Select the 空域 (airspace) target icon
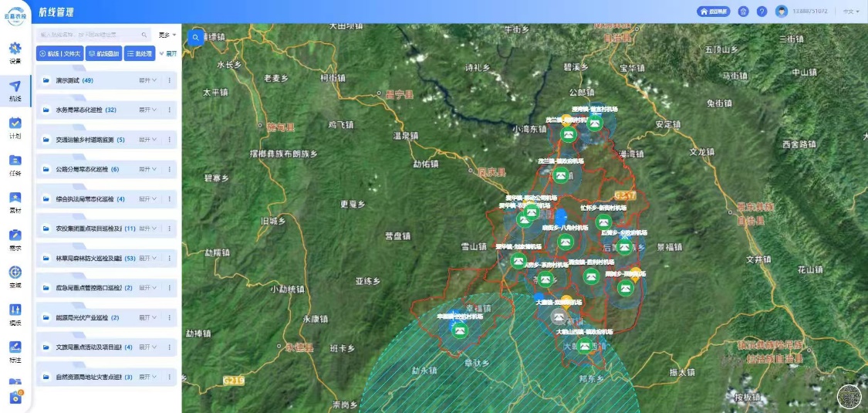This screenshot has height=413, width=868. coord(15,276)
